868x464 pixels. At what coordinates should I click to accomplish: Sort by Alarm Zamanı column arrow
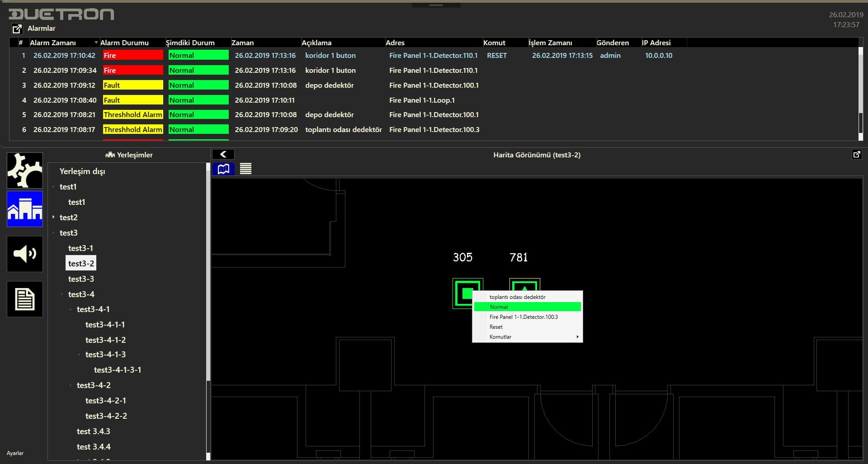tap(96, 43)
